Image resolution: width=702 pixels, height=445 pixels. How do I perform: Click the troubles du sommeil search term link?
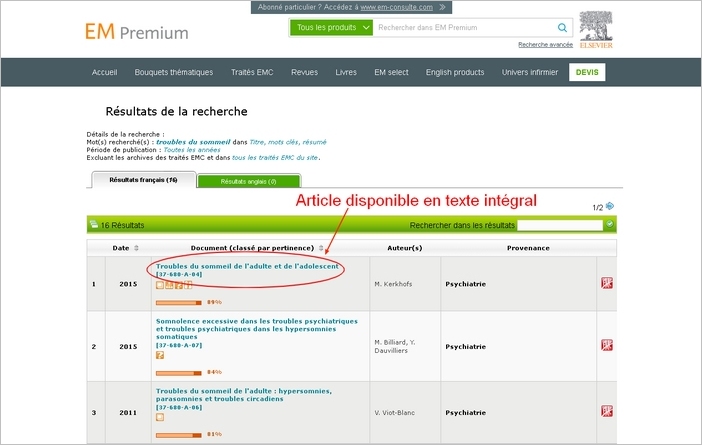(x=193, y=142)
